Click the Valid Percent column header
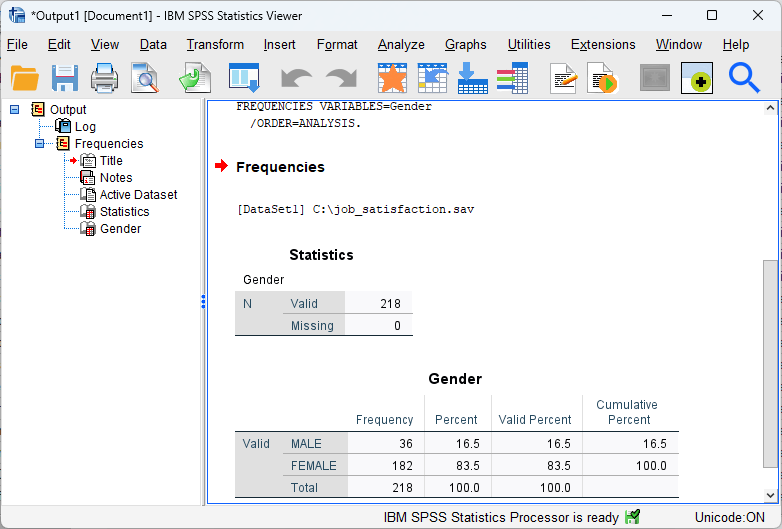The height and width of the screenshot is (529, 782). coord(535,419)
